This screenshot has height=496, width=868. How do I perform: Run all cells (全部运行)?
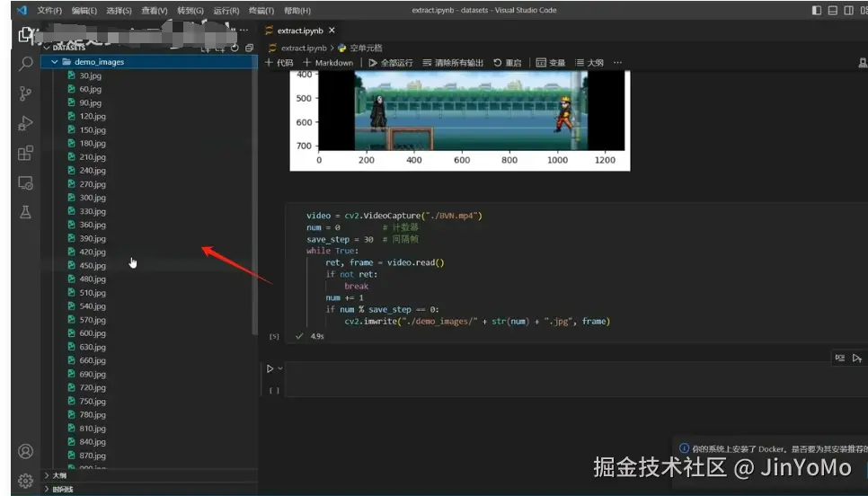(391, 63)
